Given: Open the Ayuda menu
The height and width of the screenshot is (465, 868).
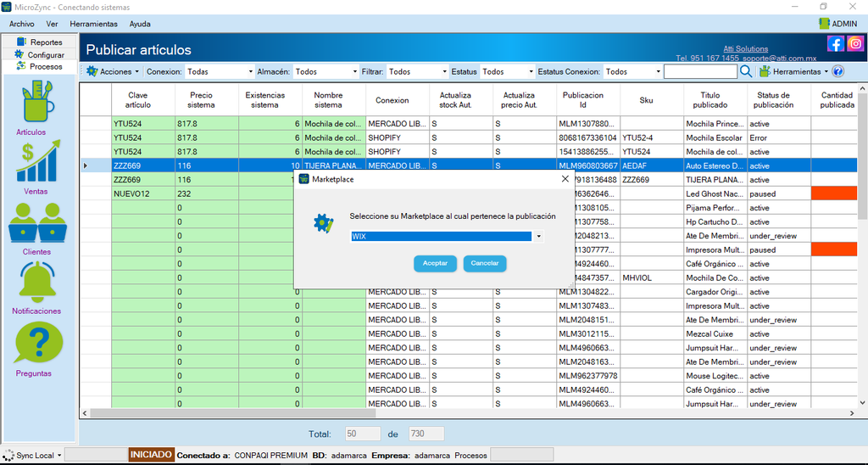Looking at the screenshot, I should click(140, 24).
